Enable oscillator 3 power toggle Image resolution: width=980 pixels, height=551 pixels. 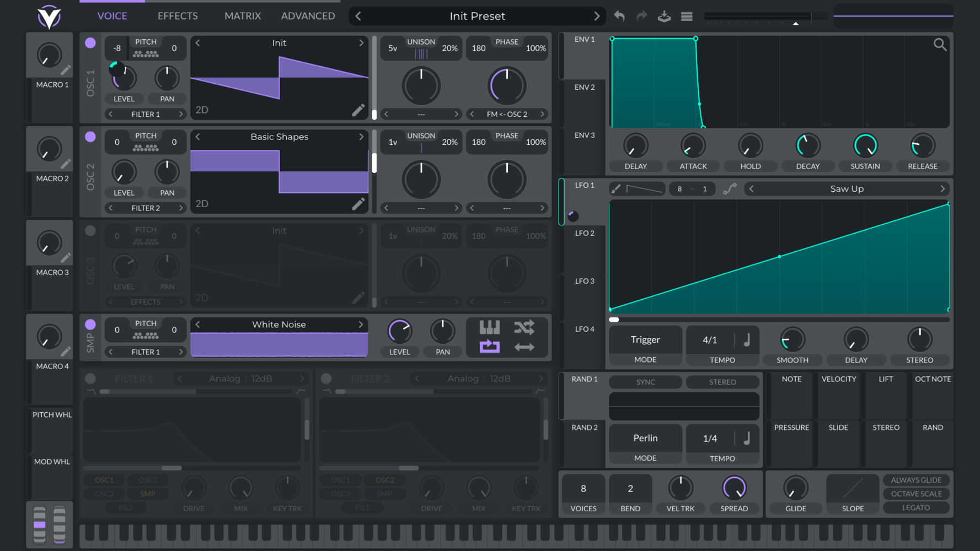tap(90, 231)
